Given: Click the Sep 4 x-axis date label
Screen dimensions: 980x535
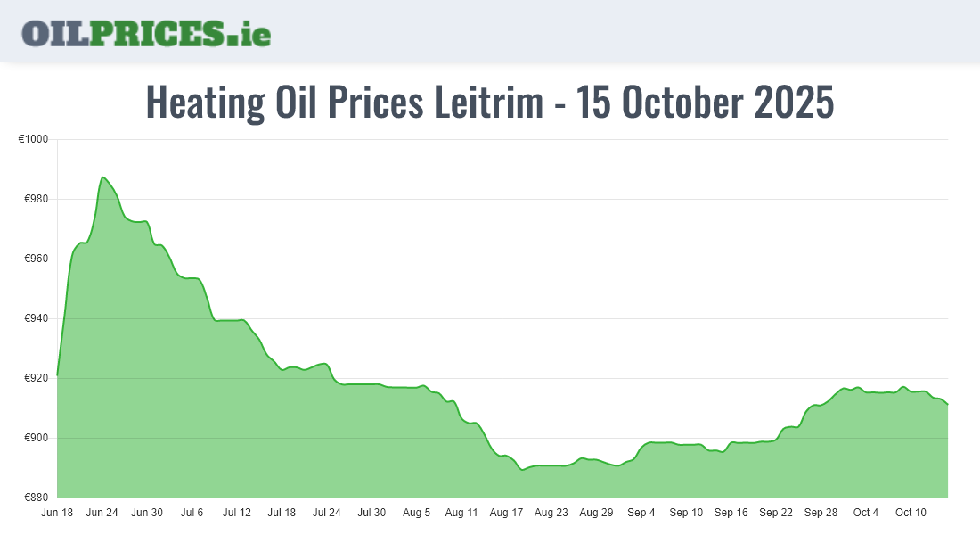Looking at the screenshot, I should [641, 513].
